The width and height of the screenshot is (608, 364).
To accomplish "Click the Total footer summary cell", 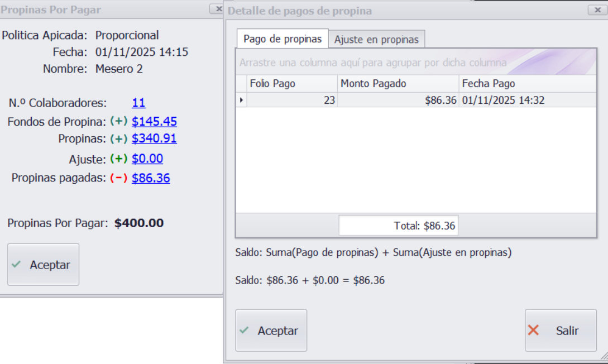I will (x=398, y=226).
